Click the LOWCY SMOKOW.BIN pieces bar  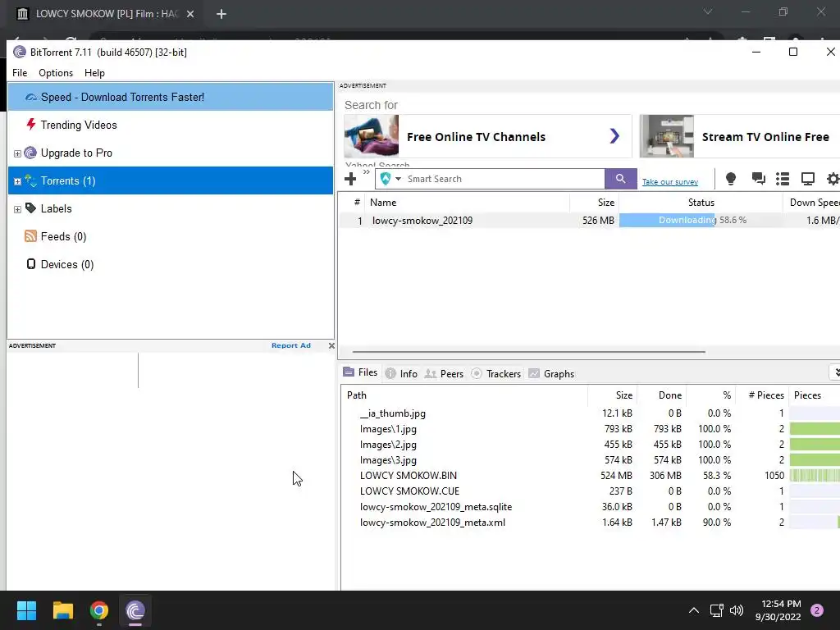coord(815,475)
